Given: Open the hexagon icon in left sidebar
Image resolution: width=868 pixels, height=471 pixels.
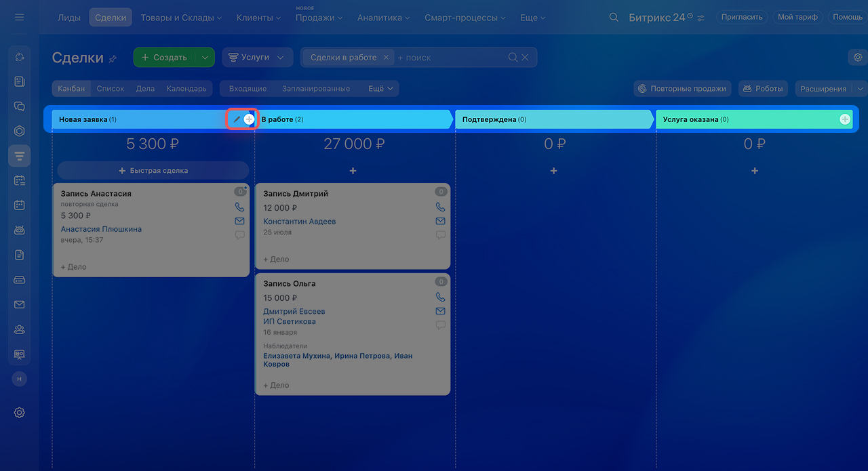Looking at the screenshot, I should click(x=19, y=131).
